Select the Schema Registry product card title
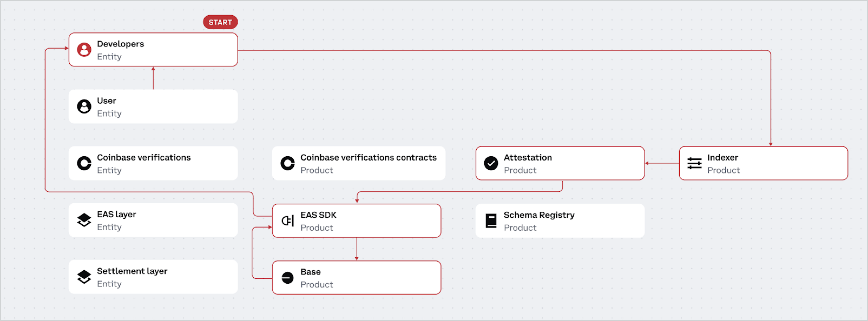The height and width of the screenshot is (321, 868). (539, 215)
